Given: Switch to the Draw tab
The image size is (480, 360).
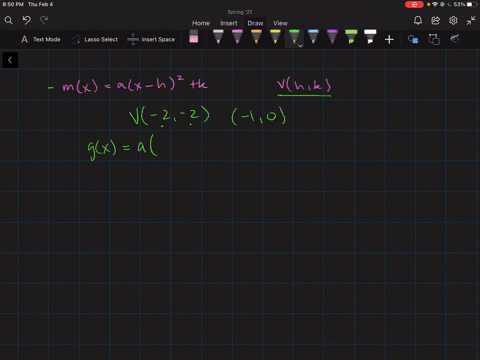Looking at the screenshot, I should [255, 23].
